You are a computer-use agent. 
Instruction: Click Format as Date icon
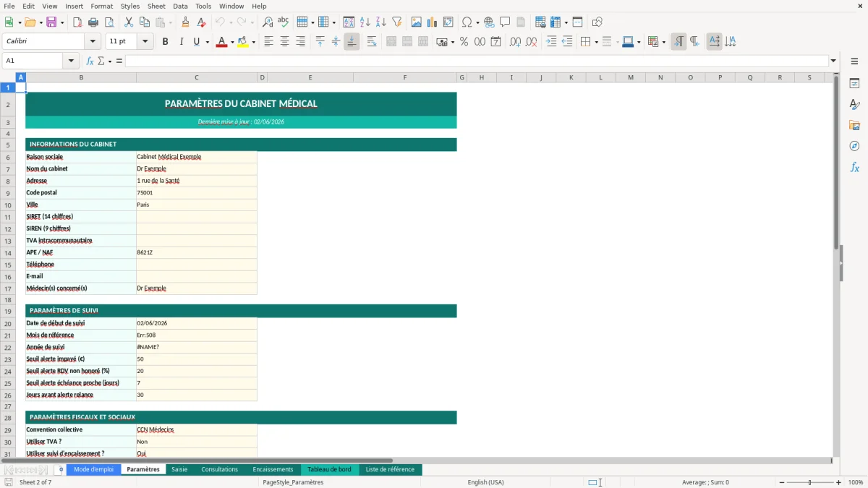coord(495,42)
